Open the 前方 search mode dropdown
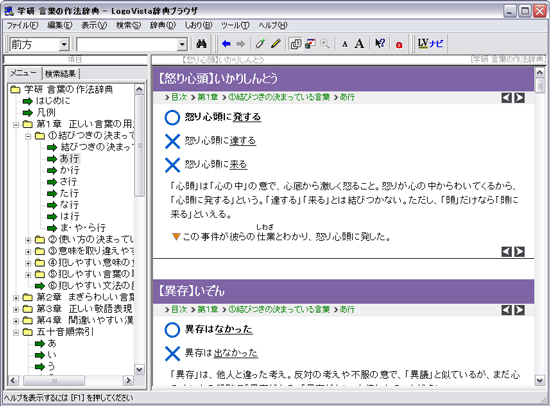 [64, 45]
